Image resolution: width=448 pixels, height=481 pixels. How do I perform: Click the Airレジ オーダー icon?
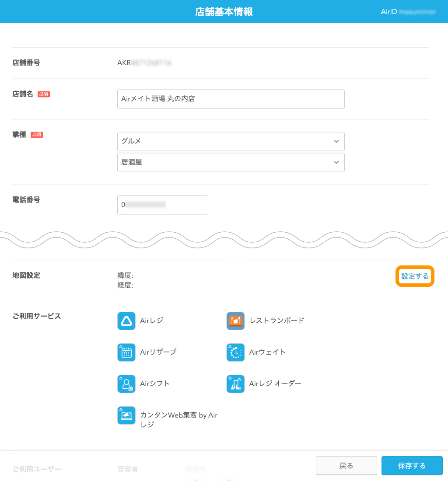[x=235, y=383]
